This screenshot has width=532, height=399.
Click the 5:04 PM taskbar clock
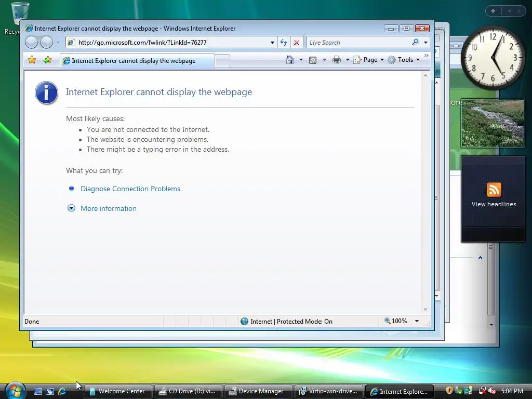512,391
